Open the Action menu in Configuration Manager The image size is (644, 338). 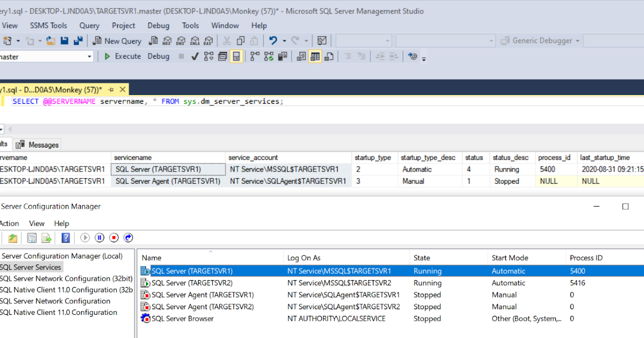tap(10, 223)
